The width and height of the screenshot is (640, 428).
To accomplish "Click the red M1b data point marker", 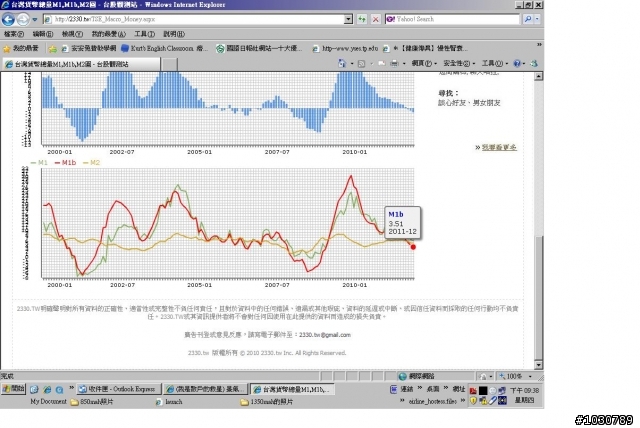I will [413, 247].
